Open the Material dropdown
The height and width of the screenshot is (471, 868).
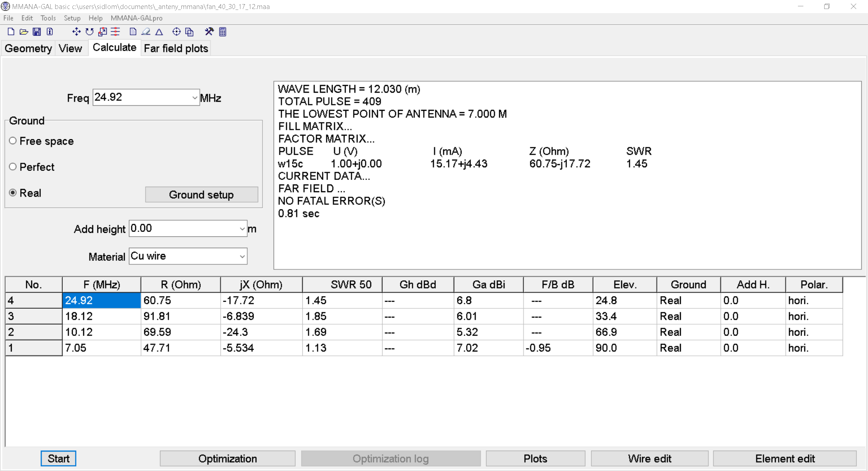pyautogui.click(x=242, y=257)
